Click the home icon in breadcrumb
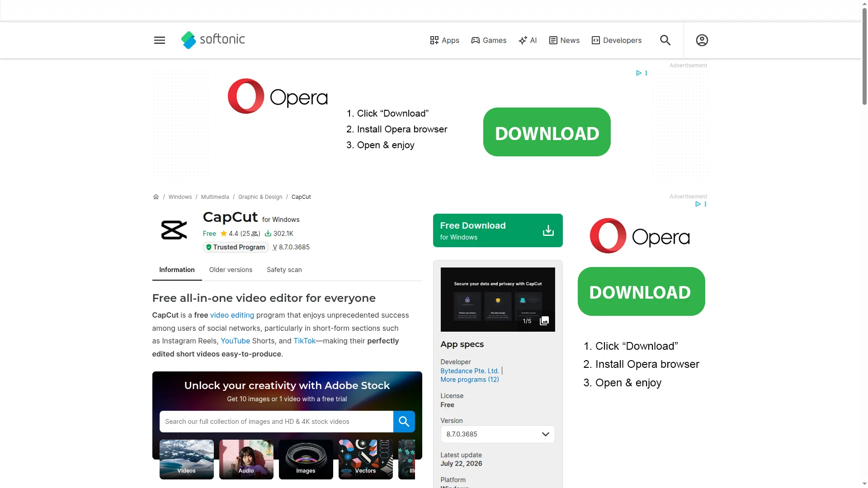The width and height of the screenshot is (868, 488). tap(156, 197)
